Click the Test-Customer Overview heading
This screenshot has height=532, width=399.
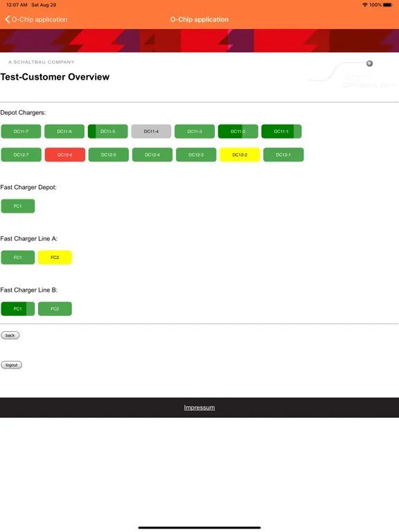pyautogui.click(x=55, y=77)
